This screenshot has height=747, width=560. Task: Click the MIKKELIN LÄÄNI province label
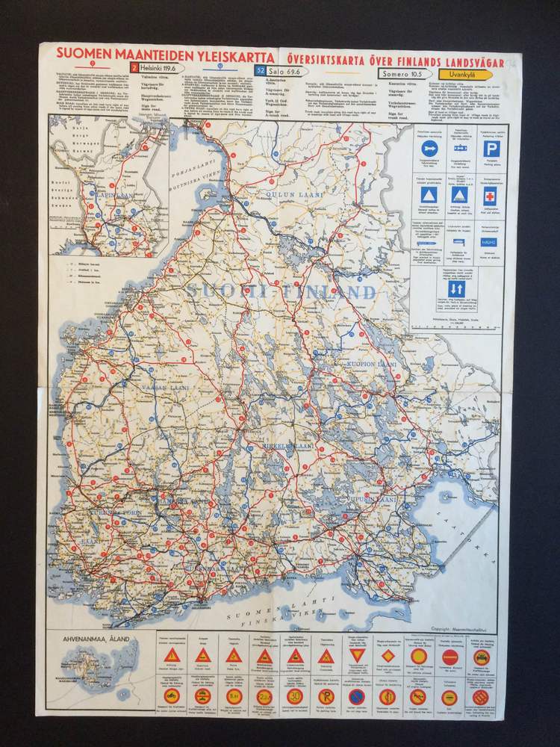coord(288,446)
